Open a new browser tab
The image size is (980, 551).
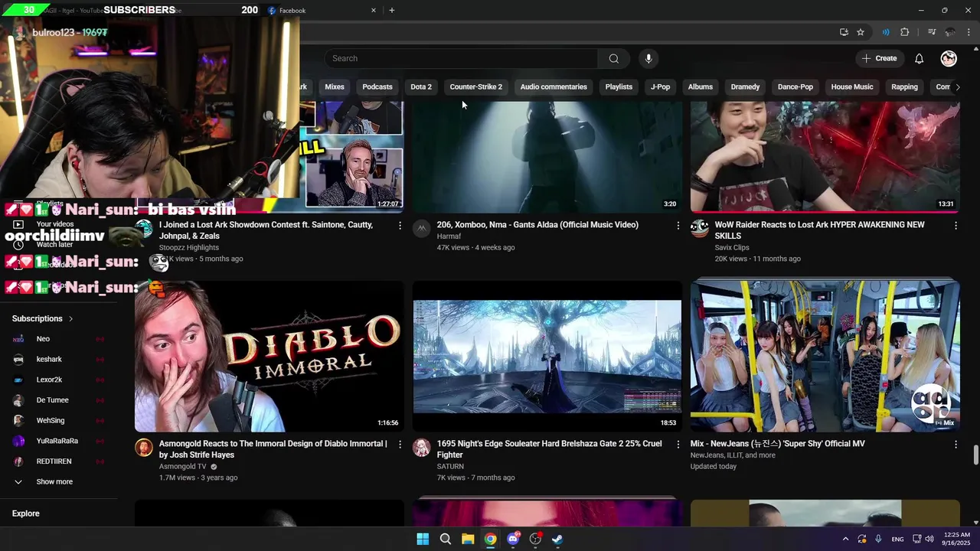(392, 11)
